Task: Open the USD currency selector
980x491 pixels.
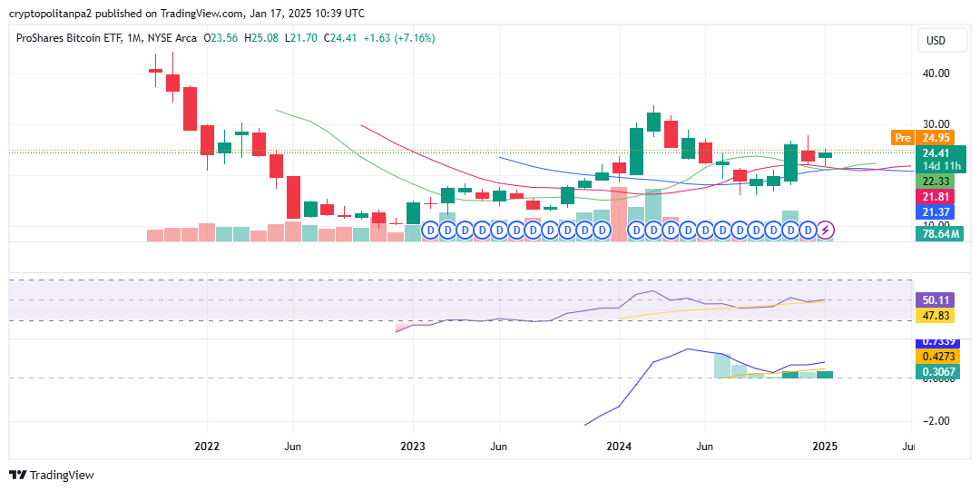Action: coord(935,41)
